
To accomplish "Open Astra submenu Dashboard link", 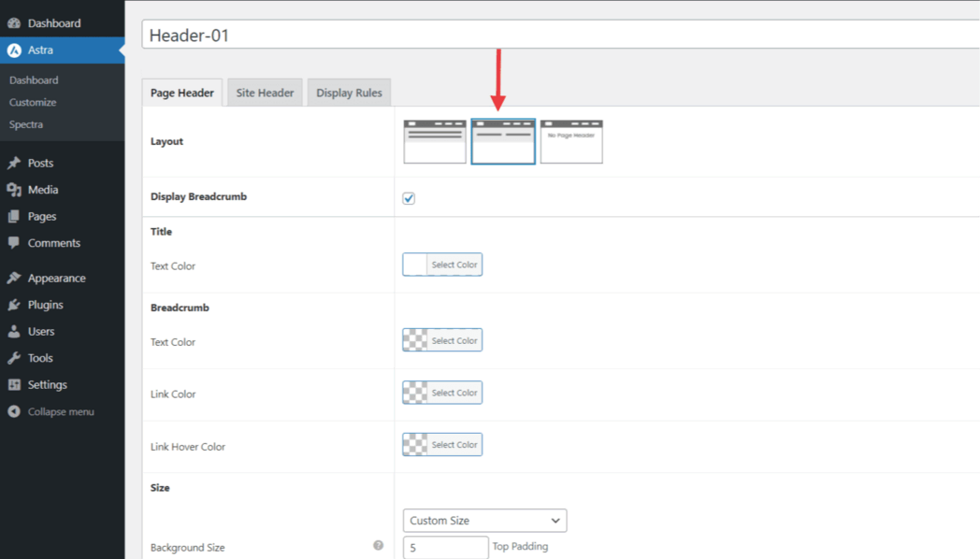I will pos(34,80).
